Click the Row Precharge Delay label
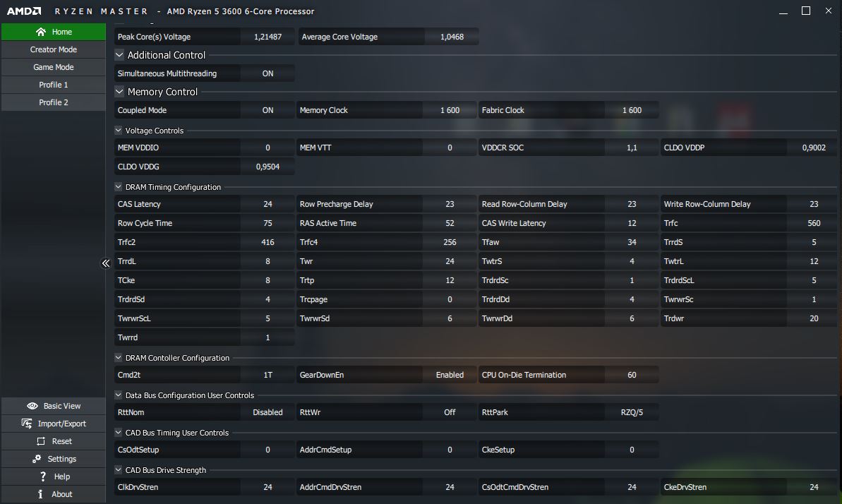 click(x=336, y=204)
